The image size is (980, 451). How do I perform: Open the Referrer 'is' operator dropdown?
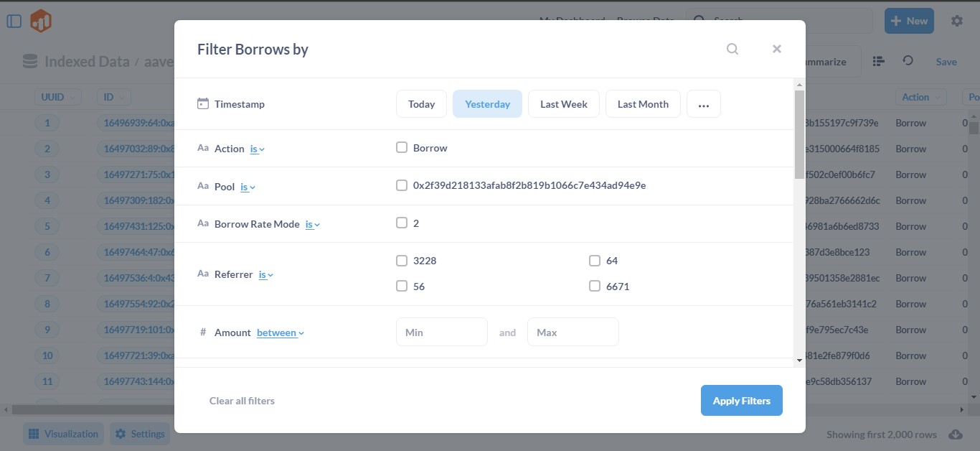pos(266,274)
